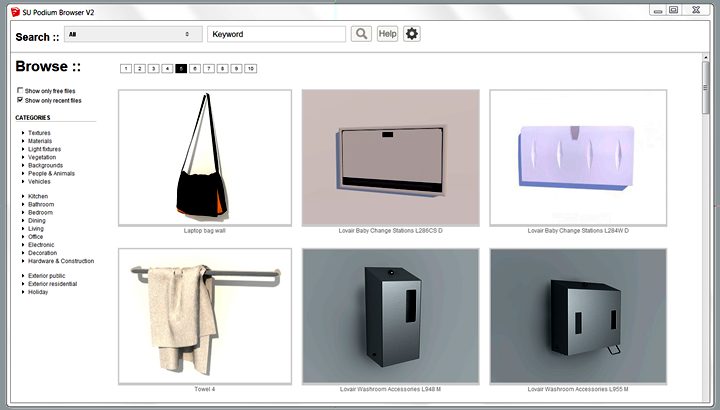Expand the Kitchen category arrow

click(23, 196)
